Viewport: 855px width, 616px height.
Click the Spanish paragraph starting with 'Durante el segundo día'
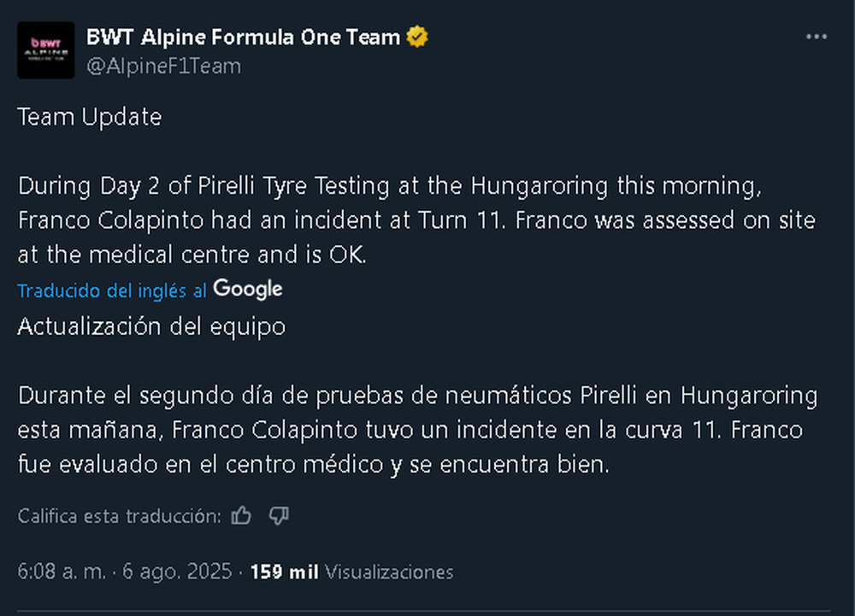point(418,430)
